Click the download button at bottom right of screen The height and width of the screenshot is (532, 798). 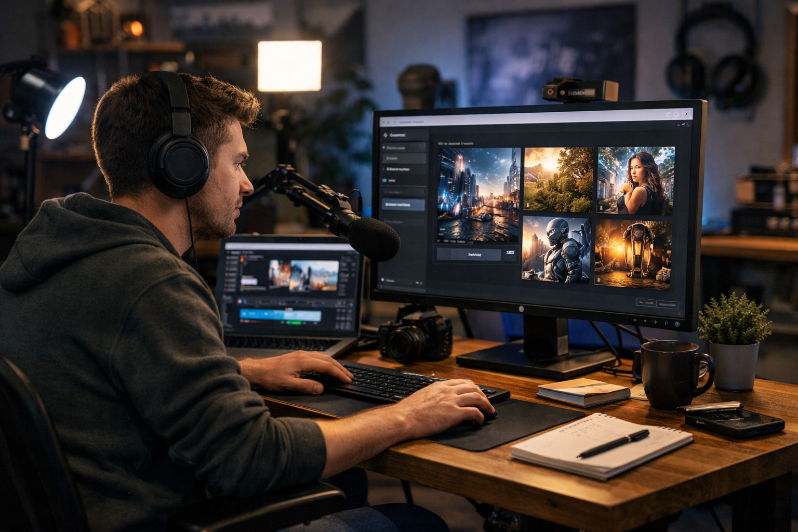tap(669, 304)
